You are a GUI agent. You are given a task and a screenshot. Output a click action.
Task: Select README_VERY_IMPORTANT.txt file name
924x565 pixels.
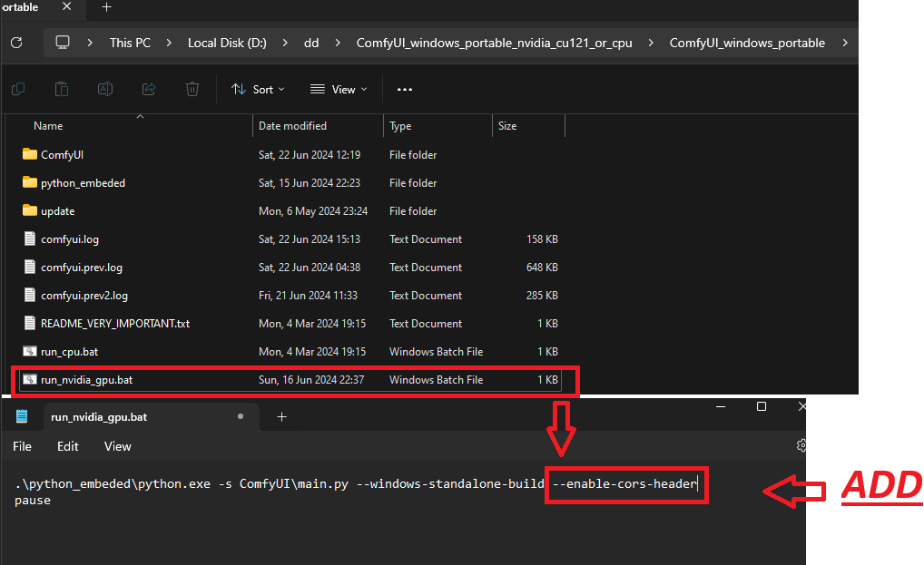point(115,324)
